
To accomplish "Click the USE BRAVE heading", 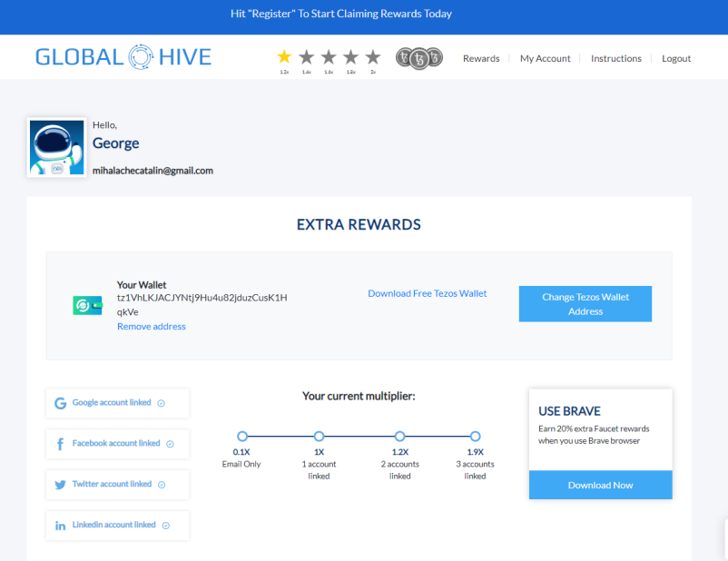I will [x=569, y=411].
